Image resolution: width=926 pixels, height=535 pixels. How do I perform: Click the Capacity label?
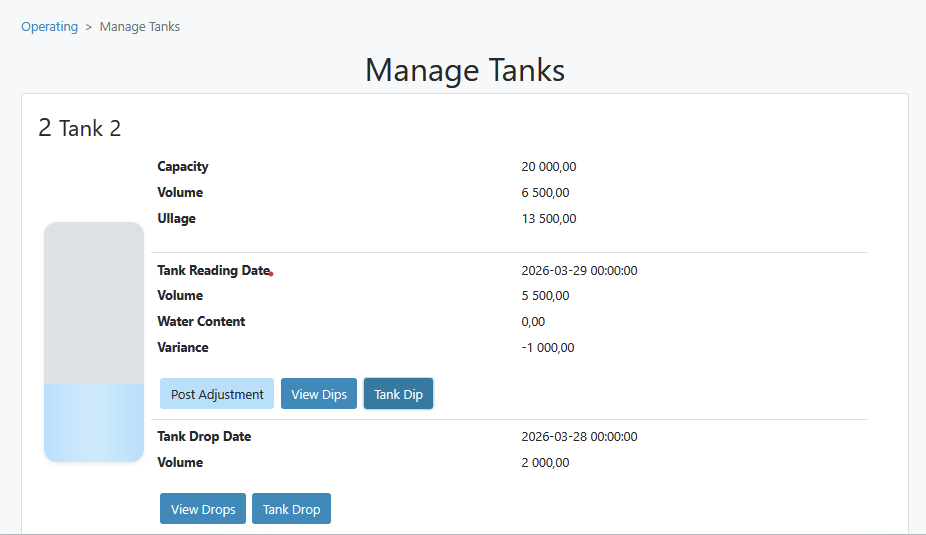[182, 167]
